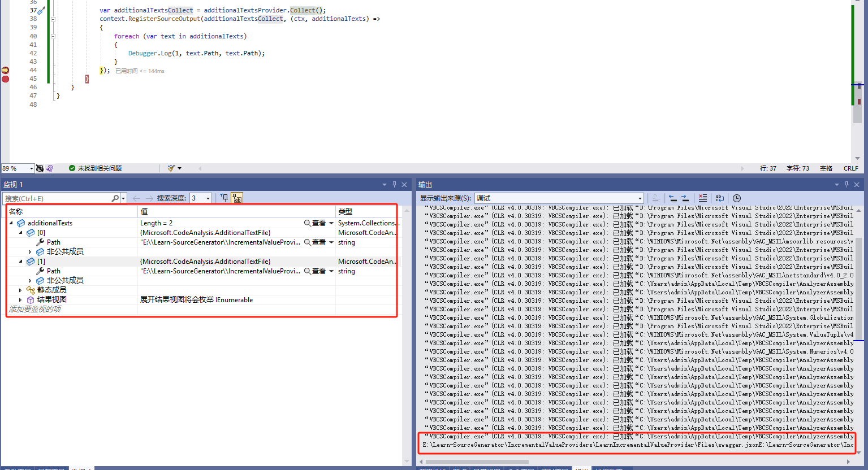The width and height of the screenshot is (868, 470).
Task: Click the output panel horizontal scrollbar thumb
Action: pos(478,462)
